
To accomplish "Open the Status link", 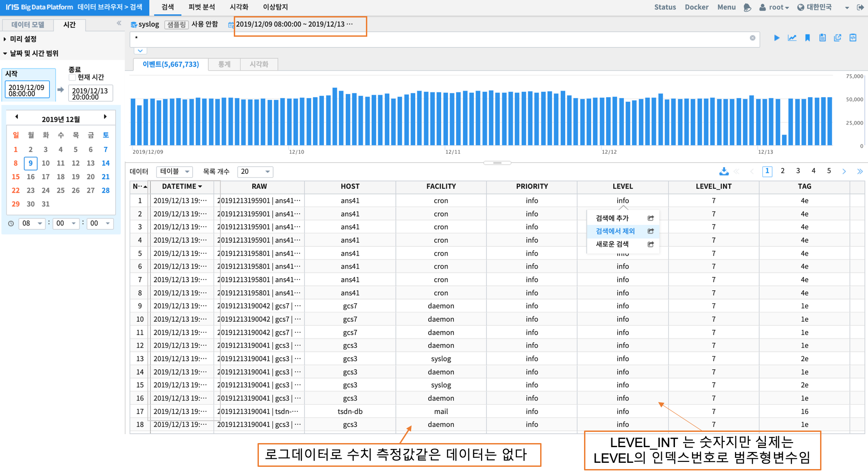I will point(665,7).
